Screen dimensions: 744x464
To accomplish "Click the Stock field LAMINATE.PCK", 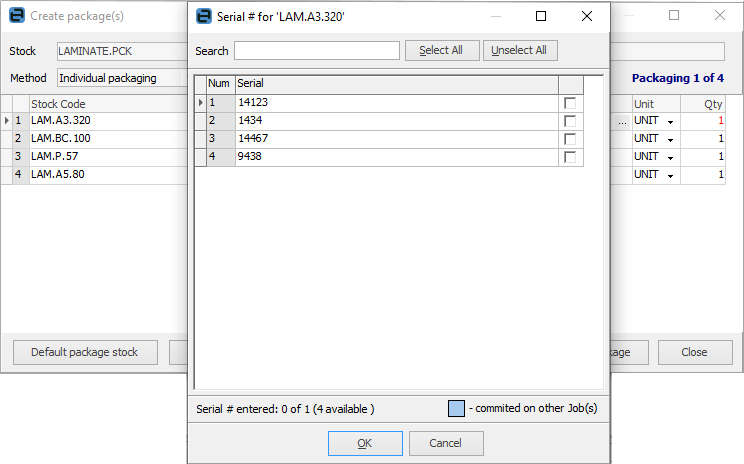I will pos(122,51).
